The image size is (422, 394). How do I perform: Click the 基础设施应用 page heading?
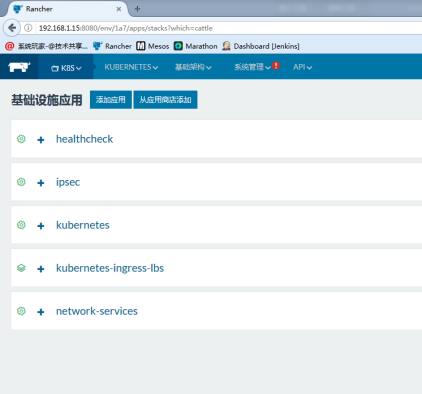point(47,100)
